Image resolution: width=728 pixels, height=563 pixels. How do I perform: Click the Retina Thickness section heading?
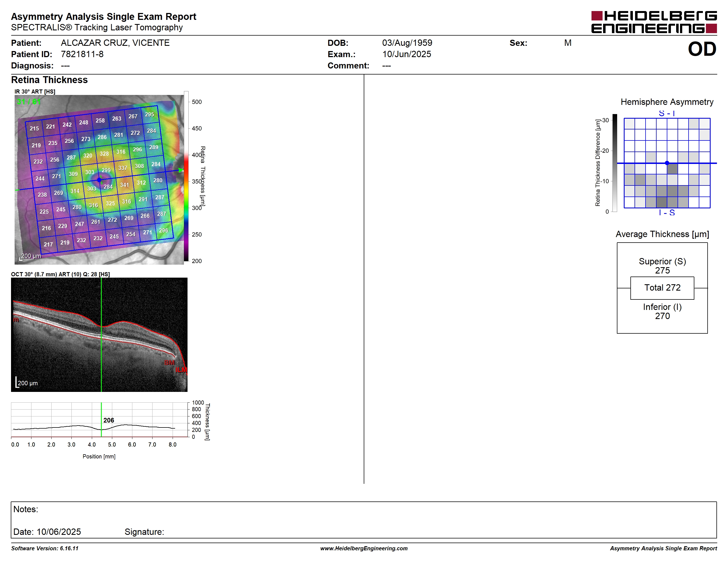[x=49, y=80]
